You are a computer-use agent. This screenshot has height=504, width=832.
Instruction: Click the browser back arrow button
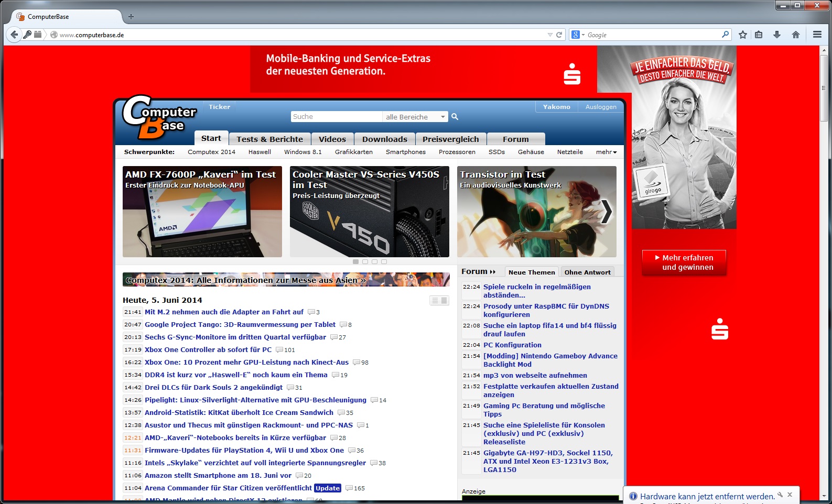click(x=14, y=35)
